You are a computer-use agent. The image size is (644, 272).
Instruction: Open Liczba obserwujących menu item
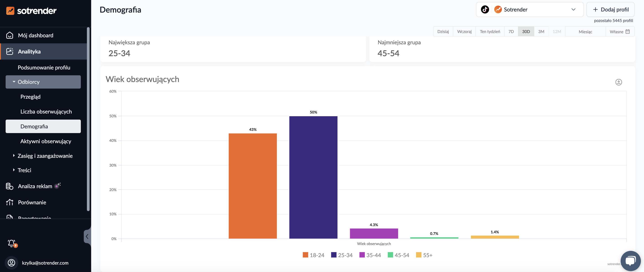(x=46, y=111)
